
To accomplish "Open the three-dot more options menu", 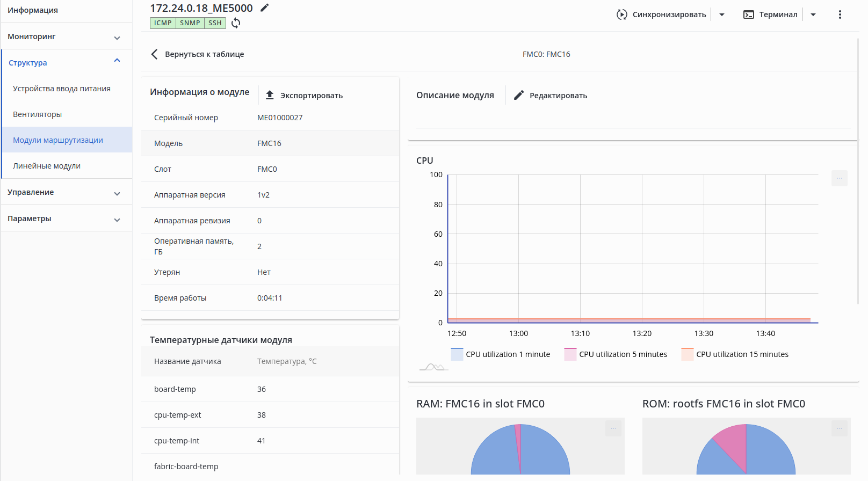I will click(x=840, y=14).
